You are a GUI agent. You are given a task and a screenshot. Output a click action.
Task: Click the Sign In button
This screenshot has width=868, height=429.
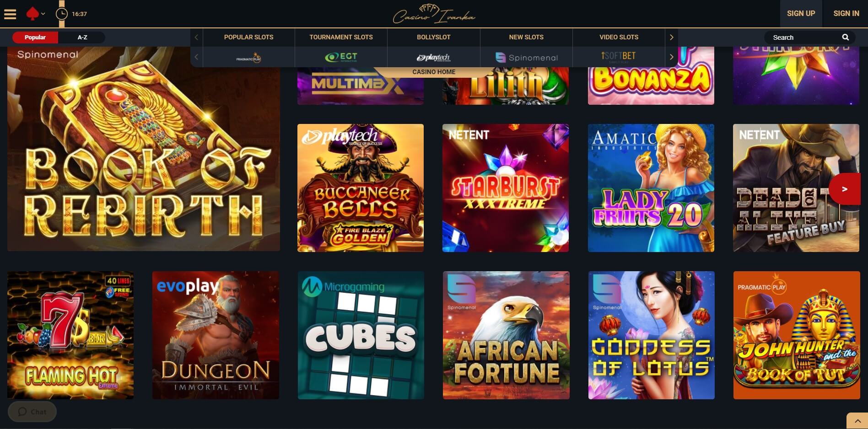tap(846, 14)
